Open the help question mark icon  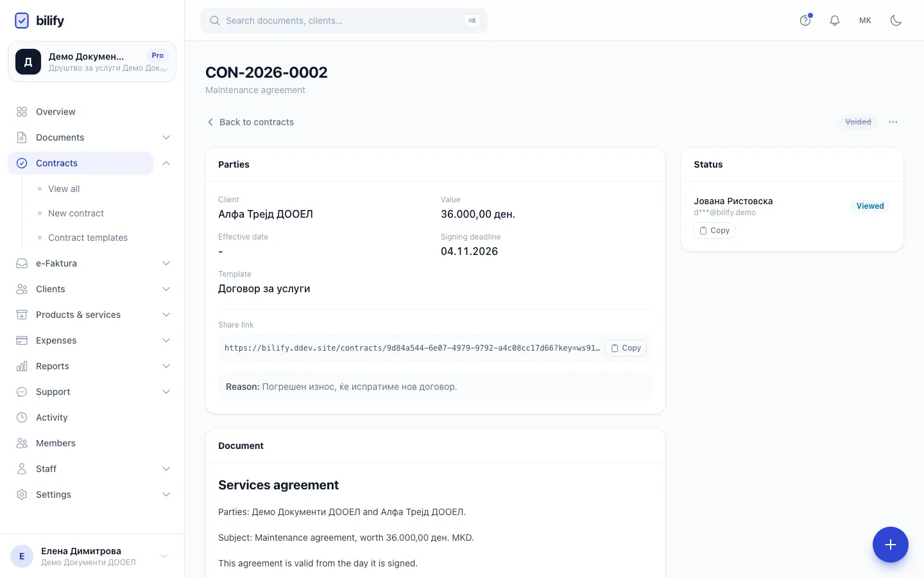805,21
